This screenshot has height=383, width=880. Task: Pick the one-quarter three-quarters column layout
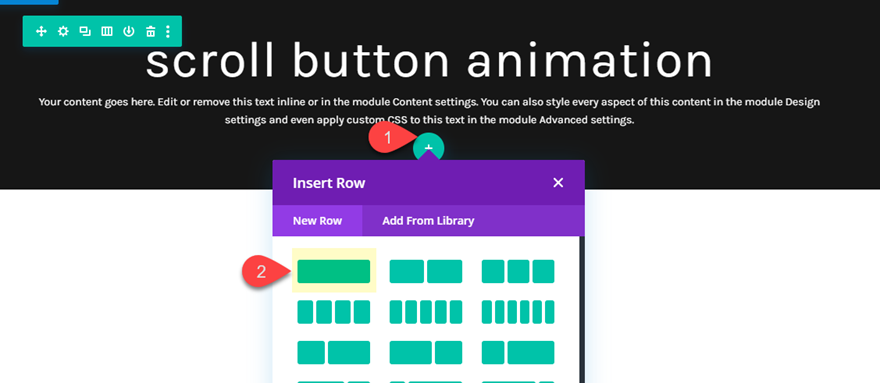pos(518,352)
